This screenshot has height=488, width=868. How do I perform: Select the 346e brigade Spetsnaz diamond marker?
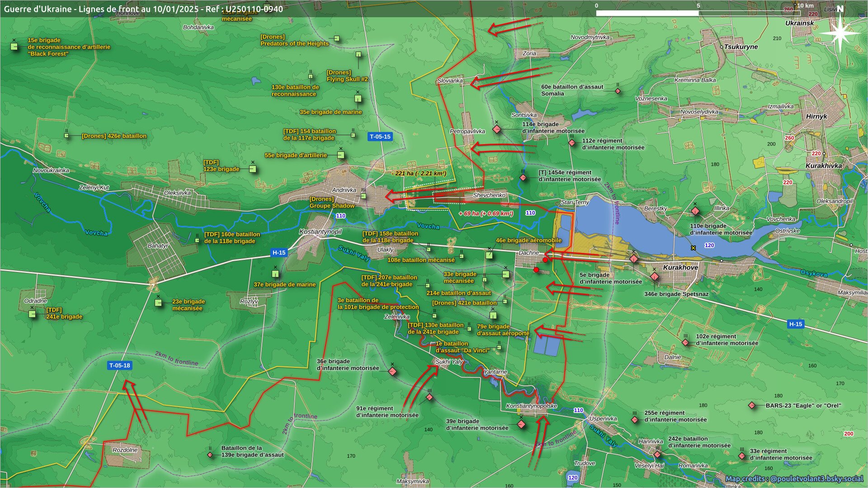click(655, 277)
